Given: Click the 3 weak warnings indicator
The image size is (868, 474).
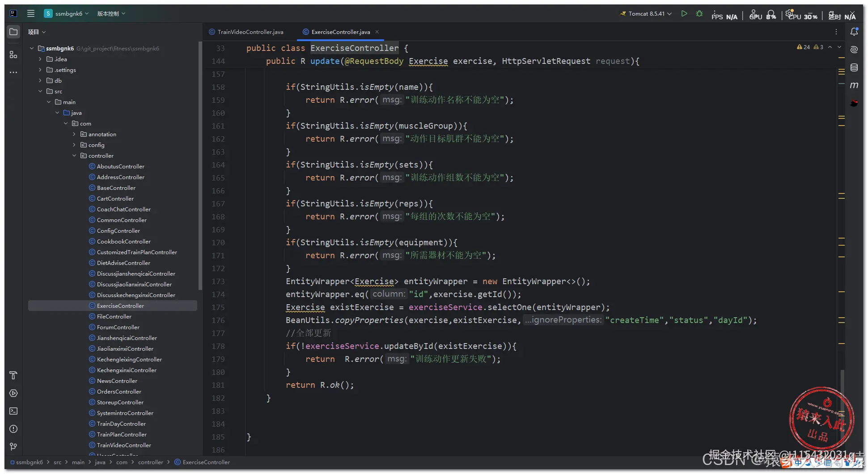Looking at the screenshot, I should click(x=818, y=47).
